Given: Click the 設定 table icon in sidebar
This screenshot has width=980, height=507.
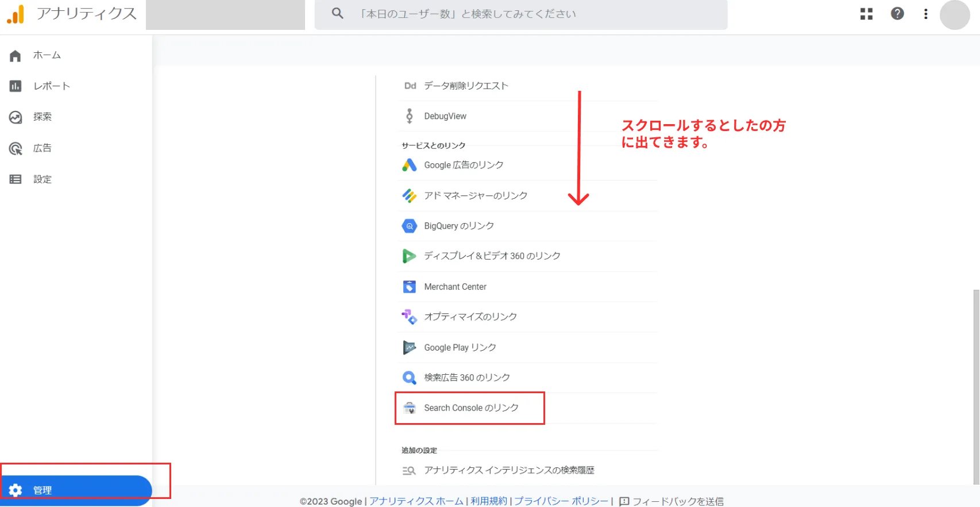Looking at the screenshot, I should (16, 179).
